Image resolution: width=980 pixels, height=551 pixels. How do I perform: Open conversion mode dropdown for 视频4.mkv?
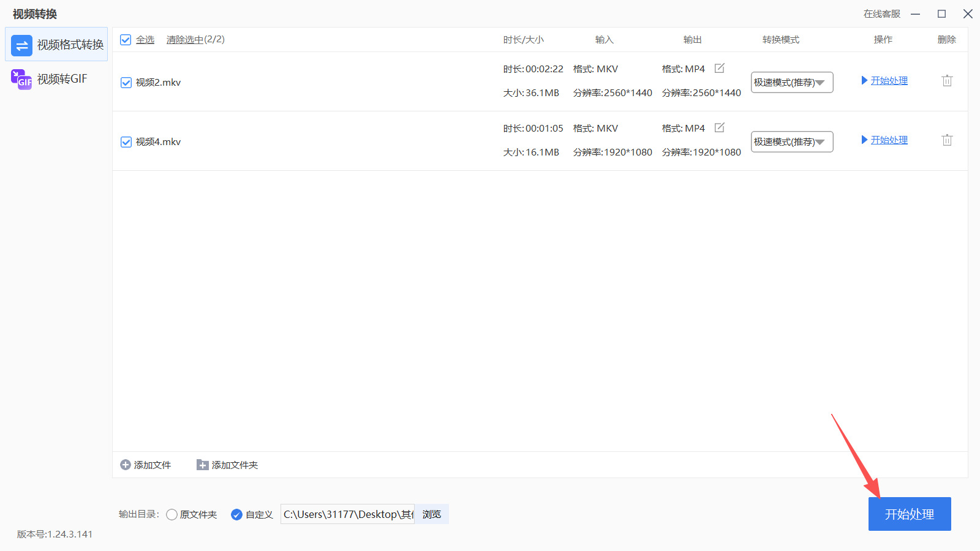click(x=792, y=141)
